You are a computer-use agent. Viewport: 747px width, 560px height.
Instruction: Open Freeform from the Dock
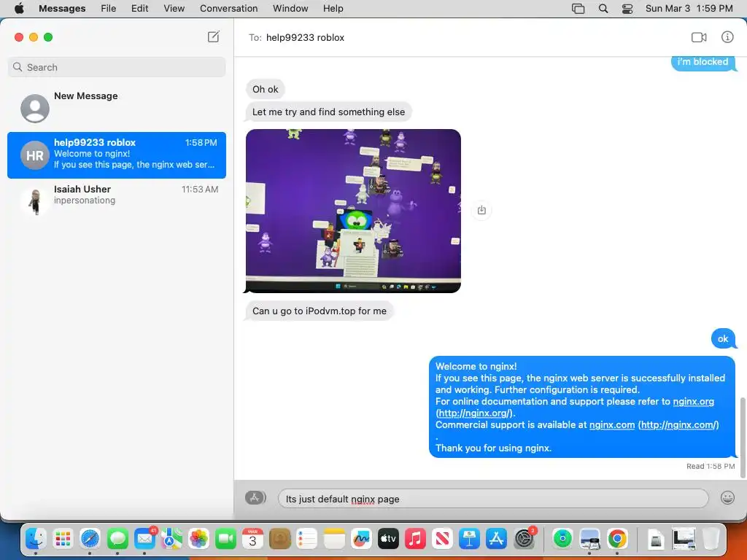[x=360, y=539]
